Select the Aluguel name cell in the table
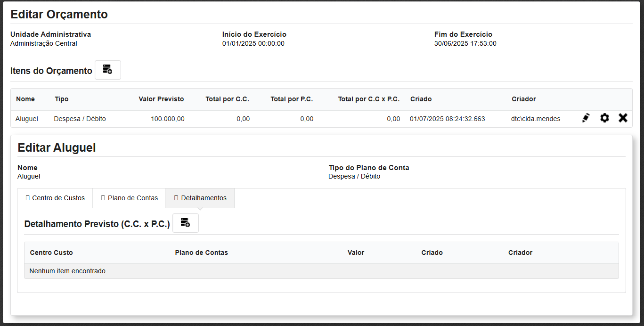 27,119
